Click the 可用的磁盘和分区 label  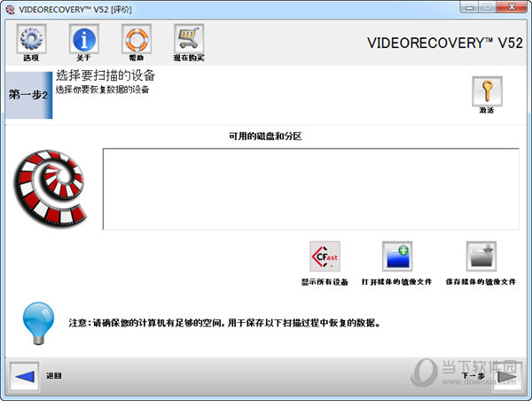pyautogui.click(x=265, y=136)
